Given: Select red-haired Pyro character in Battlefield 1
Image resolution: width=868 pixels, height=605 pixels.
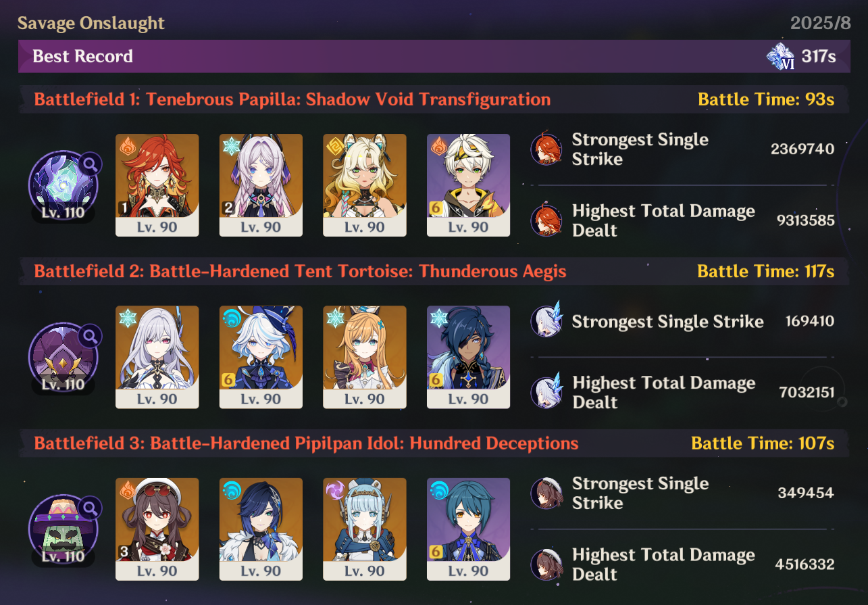Looking at the screenshot, I should click(x=157, y=185).
